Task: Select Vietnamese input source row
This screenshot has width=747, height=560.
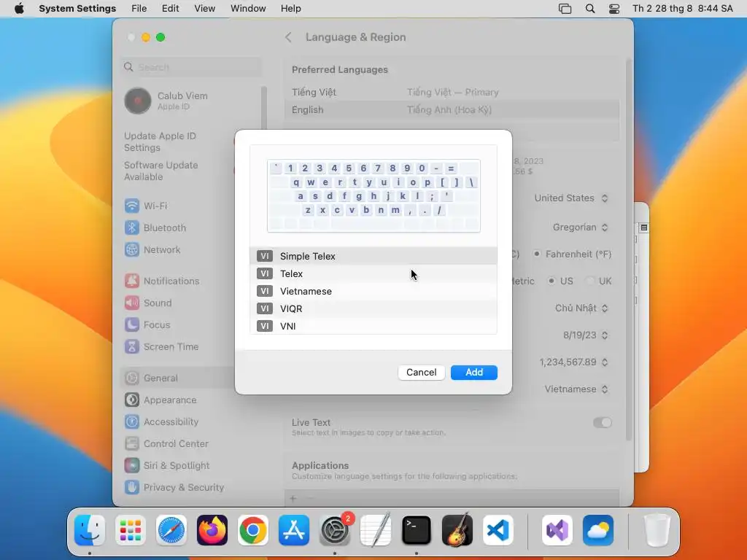Action: pyautogui.click(x=373, y=291)
